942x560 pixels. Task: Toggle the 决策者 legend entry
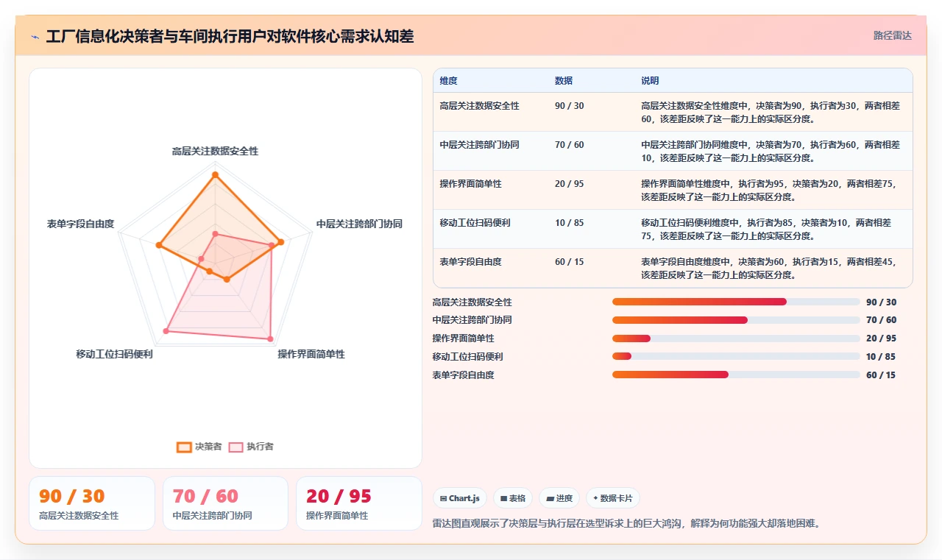pos(199,447)
